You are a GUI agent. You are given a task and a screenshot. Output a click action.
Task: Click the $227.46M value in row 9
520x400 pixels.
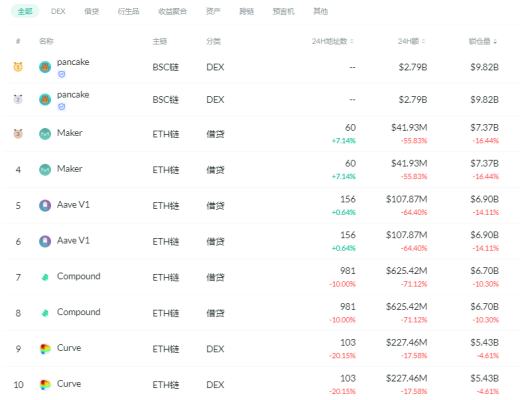(x=407, y=343)
